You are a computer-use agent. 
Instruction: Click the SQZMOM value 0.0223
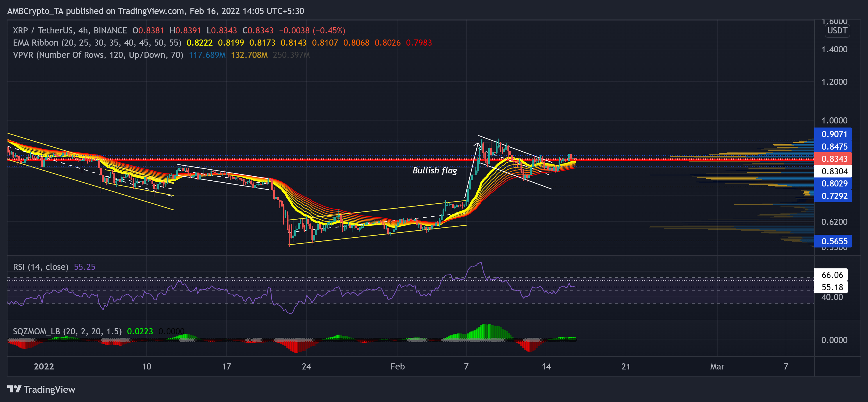[140, 331]
